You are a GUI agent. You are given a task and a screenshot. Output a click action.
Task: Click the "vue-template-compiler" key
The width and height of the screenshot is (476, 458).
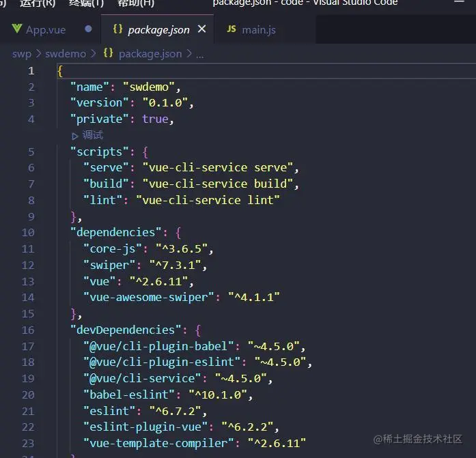158,444
